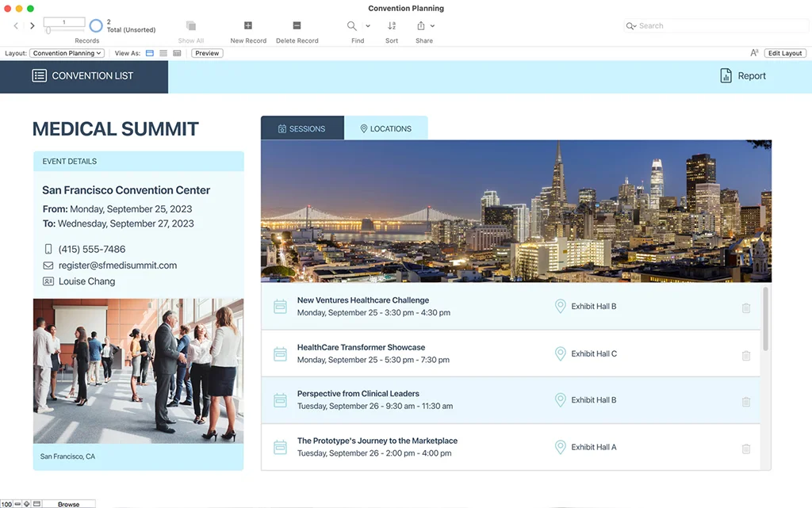Click the Delete Record toolbar icon

pos(297,26)
